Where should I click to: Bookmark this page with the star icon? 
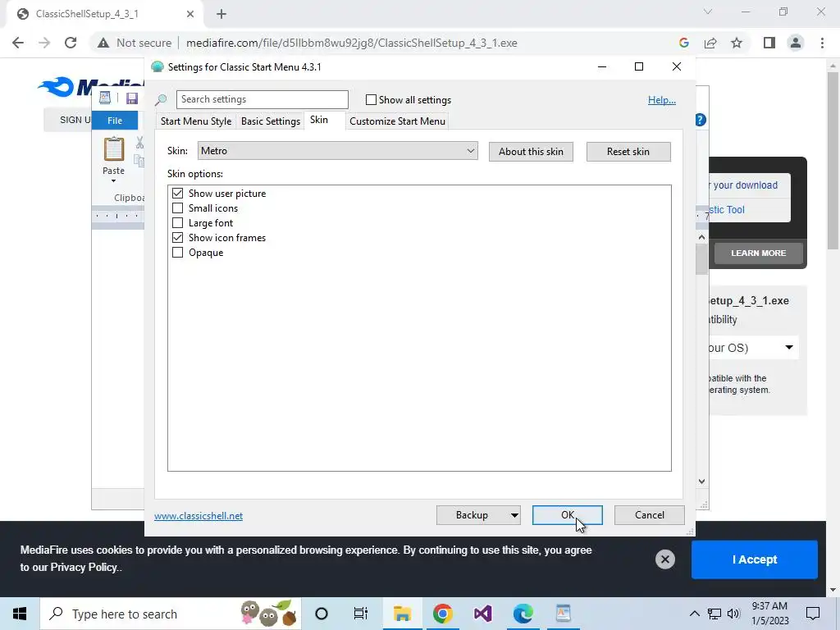(737, 43)
